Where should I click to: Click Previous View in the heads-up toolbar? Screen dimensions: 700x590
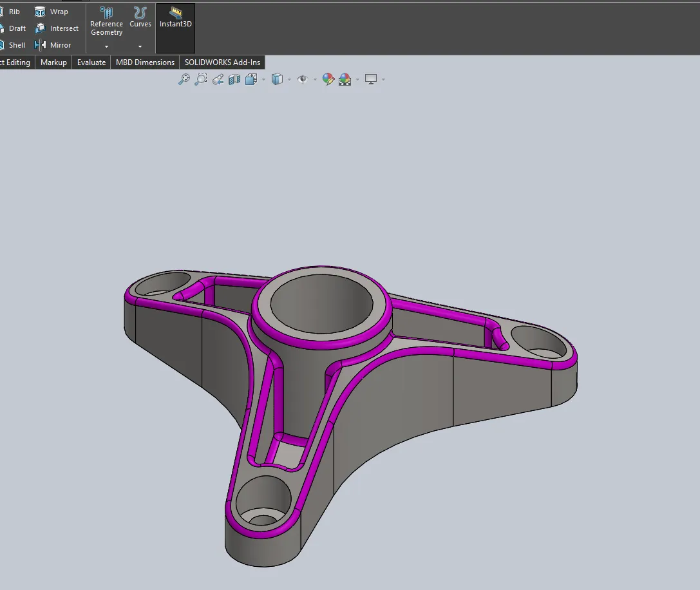click(x=218, y=79)
